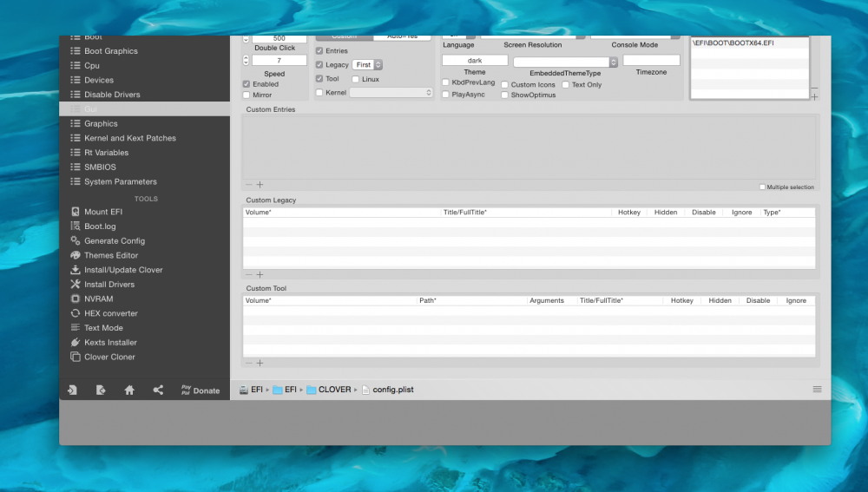Open Install/Update Clover tool
Viewport: 868px width, 492px height.
[x=116, y=270]
